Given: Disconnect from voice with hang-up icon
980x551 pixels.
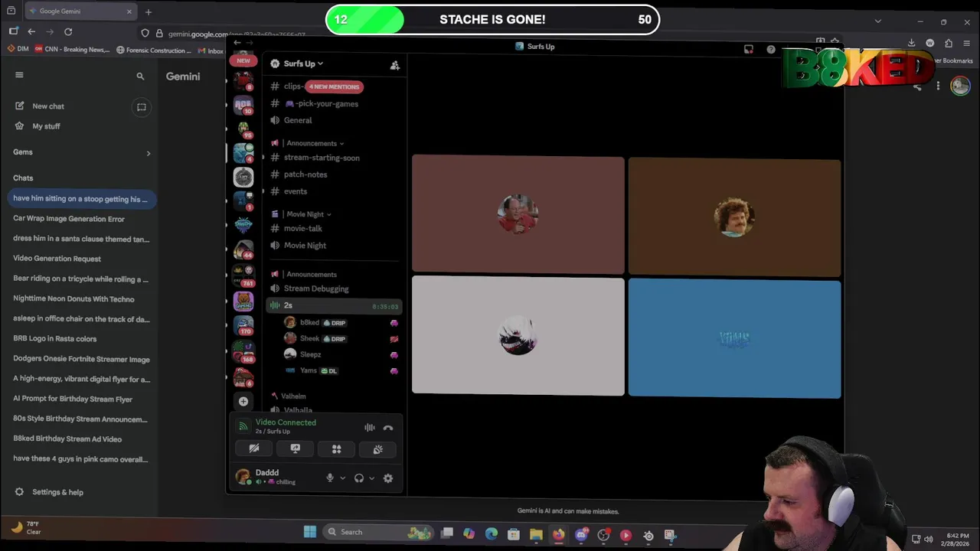Looking at the screenshot, I should tap(388, 428).
